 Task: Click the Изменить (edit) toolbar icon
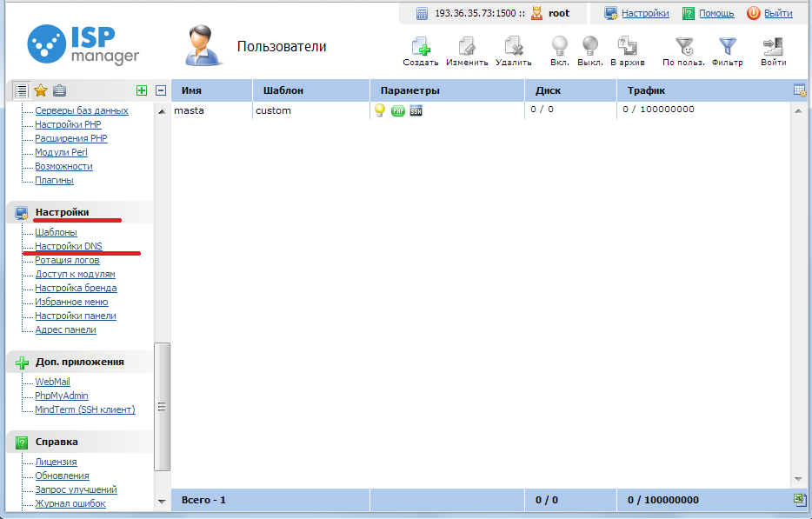click(467, 47)
